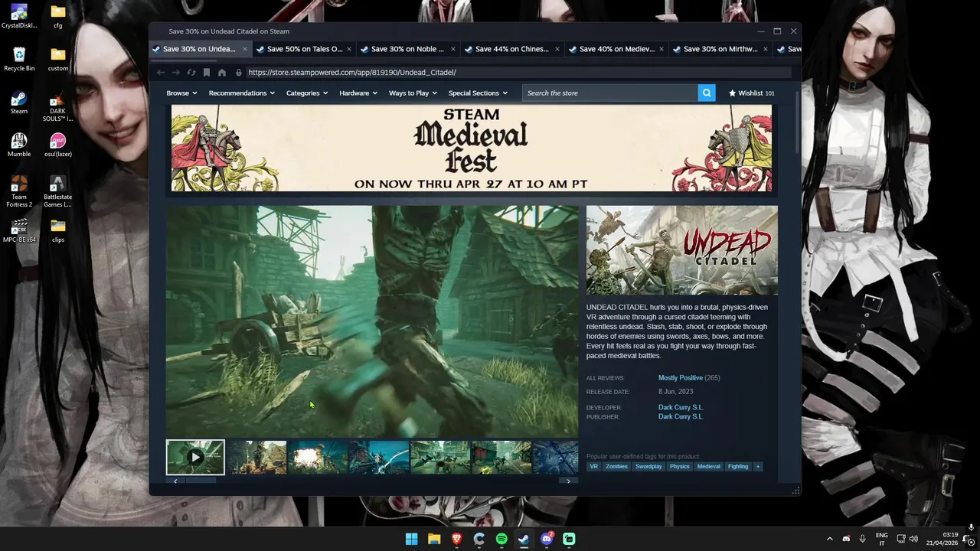980x551 pixels.
Task: Expand the Browse menu
Action: click(181, 93)
